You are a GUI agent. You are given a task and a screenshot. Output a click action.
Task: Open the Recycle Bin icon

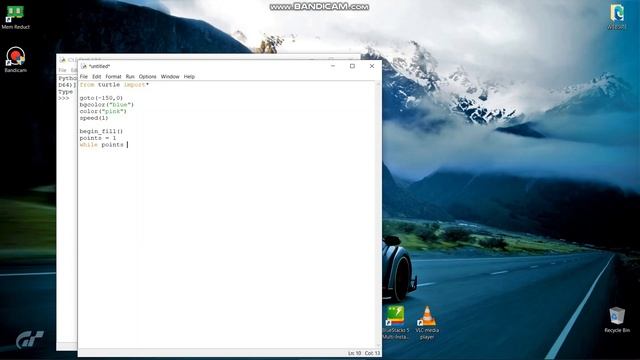click(617, 320)
